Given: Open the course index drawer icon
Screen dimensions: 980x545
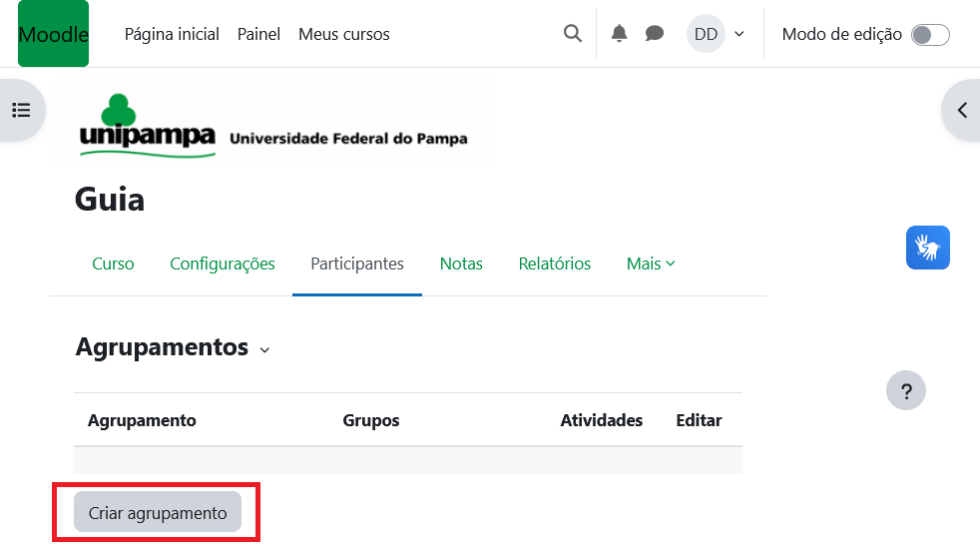Looking at the screenshot, I should (x=21, y=110).
